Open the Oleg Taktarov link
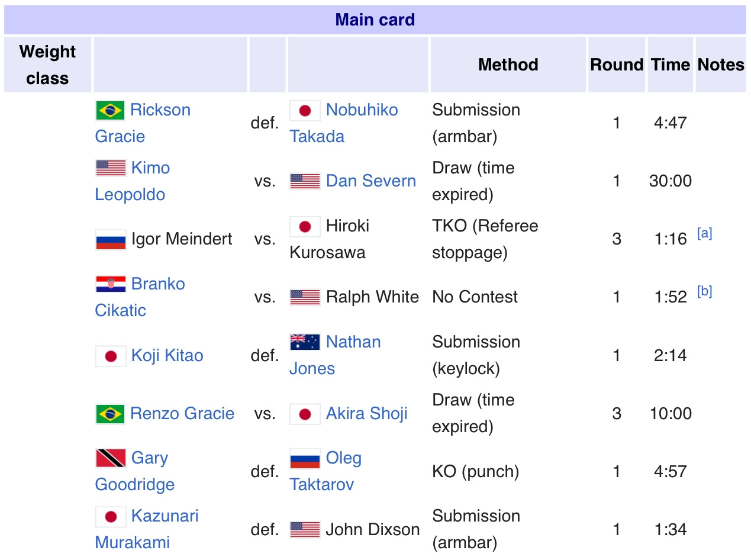The height and width of the screenshot is (560, 751). click(x=343, y=459)
